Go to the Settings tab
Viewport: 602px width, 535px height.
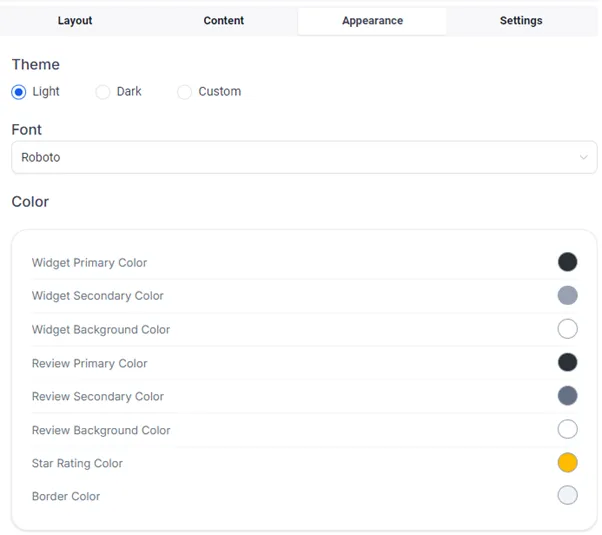click(x=521, y=21)
